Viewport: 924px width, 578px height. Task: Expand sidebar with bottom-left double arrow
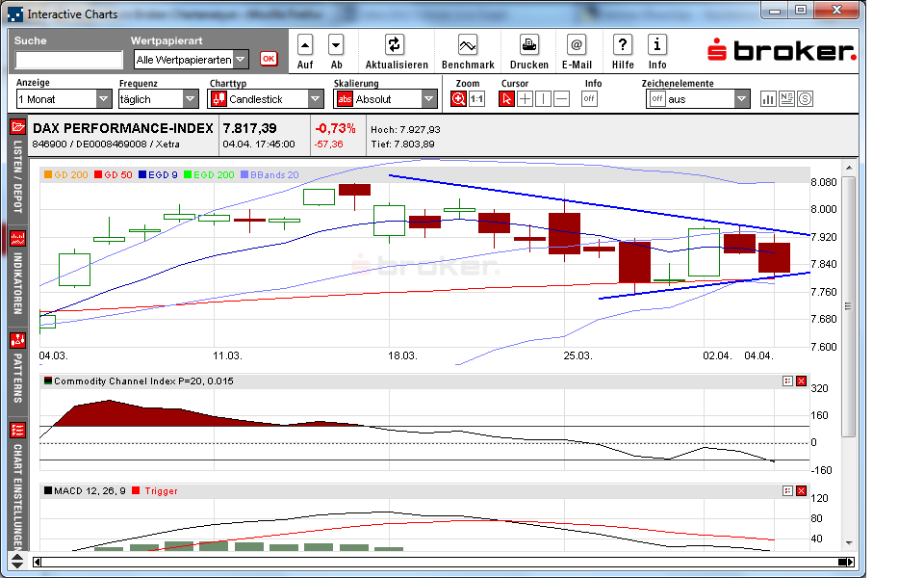pyautogui.click(x=17, y=561)
